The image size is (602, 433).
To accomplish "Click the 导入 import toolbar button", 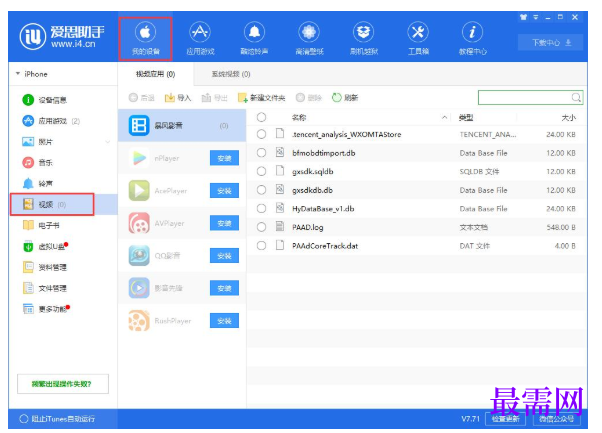I will tap(178, 98).
